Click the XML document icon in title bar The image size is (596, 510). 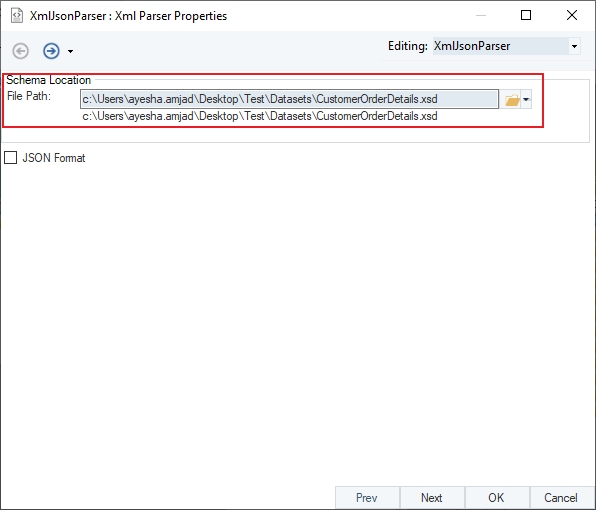17,16
